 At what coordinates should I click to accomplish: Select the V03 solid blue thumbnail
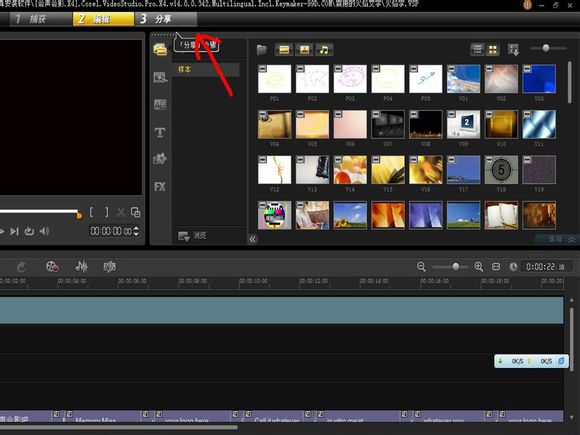point(539,79)
